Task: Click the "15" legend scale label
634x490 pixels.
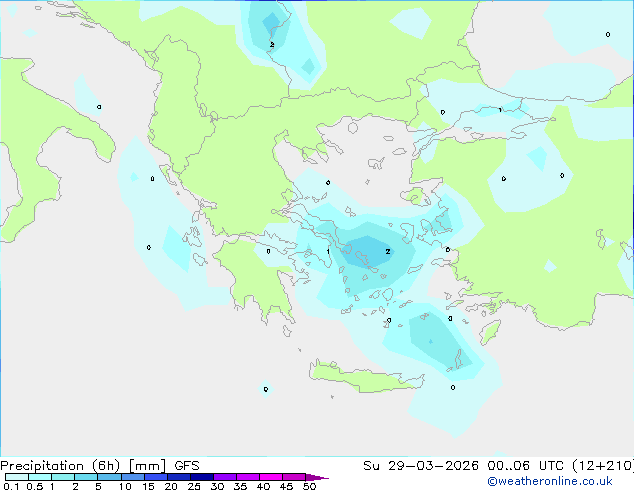Action: 148,486
